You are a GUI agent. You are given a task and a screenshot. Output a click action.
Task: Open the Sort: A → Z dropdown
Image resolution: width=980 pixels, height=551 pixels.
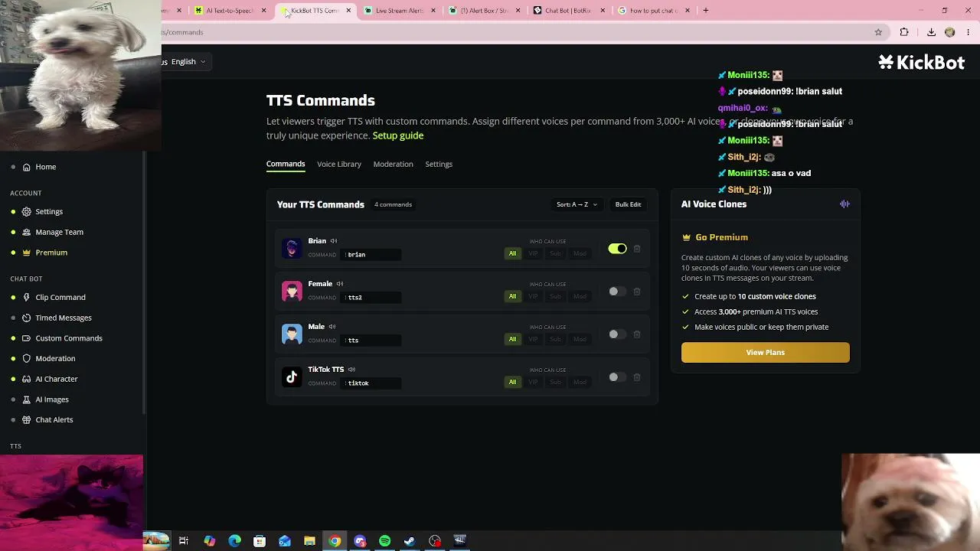(577, 204)
